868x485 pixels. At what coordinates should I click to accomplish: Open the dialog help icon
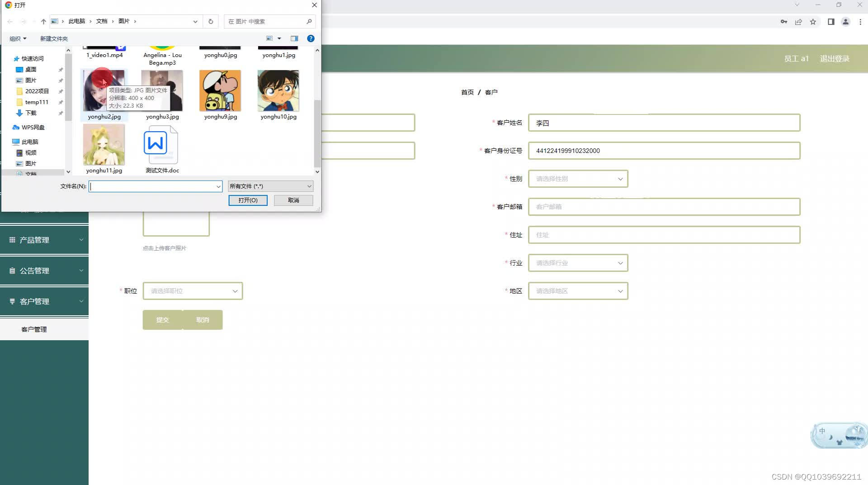(311, 38)
